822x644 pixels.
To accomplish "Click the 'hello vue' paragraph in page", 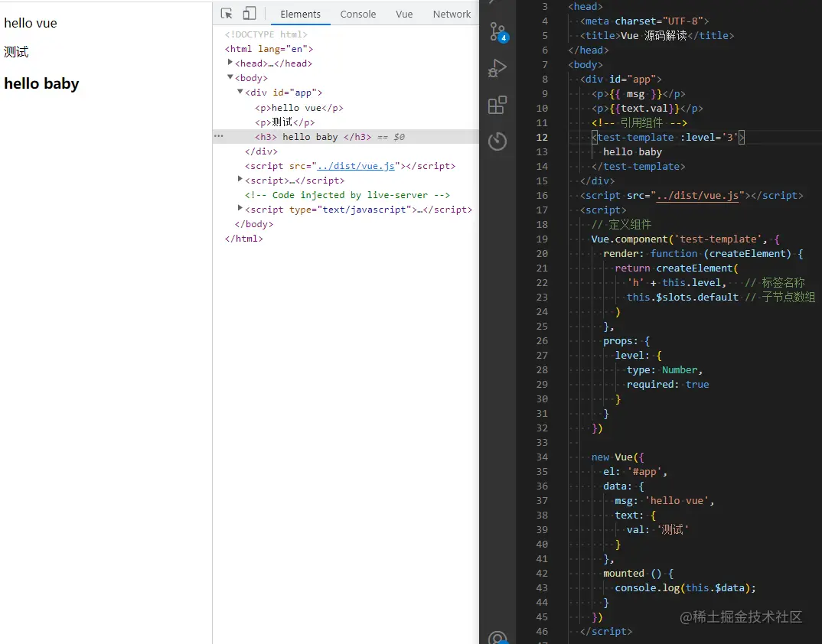I will [x=31, y=23].
